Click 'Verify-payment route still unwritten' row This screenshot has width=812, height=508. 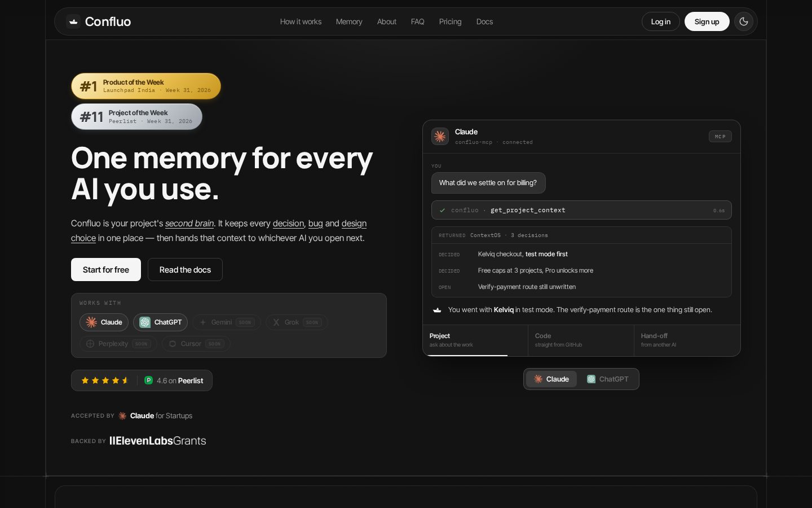point(581,287)
